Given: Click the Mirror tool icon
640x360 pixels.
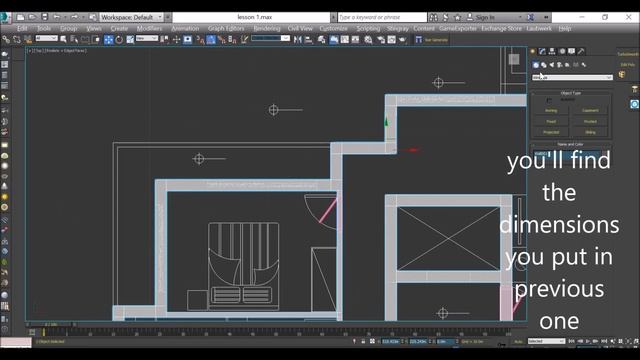Looking at the screenshot, I should point(298,39).
